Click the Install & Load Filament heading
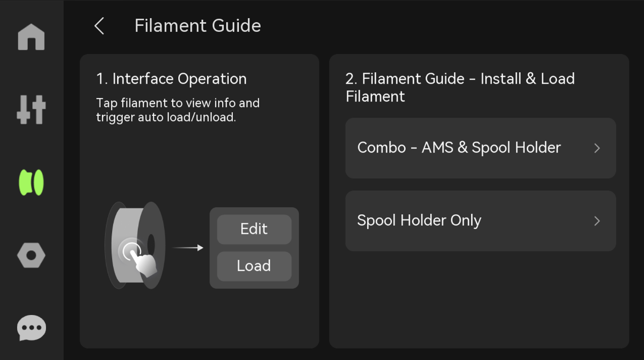644x360 pixels. click(x=460, y=87)
